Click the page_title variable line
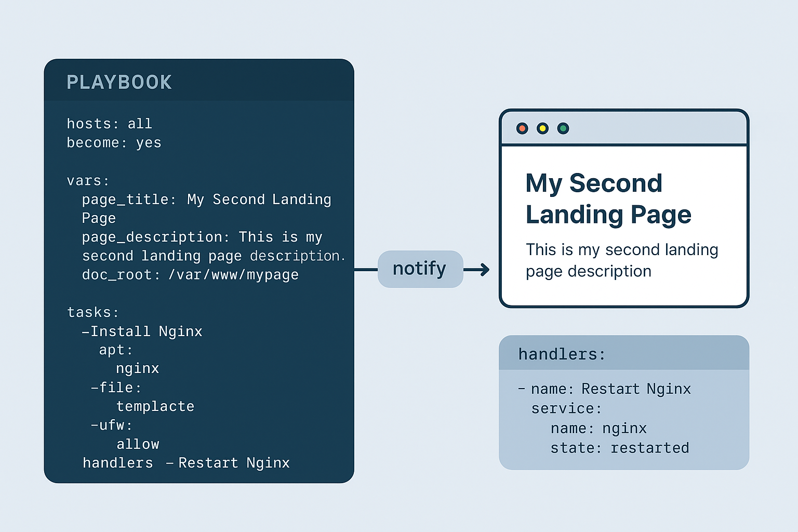The width and height of the screenshot is (798, 532). coord(206,199)
